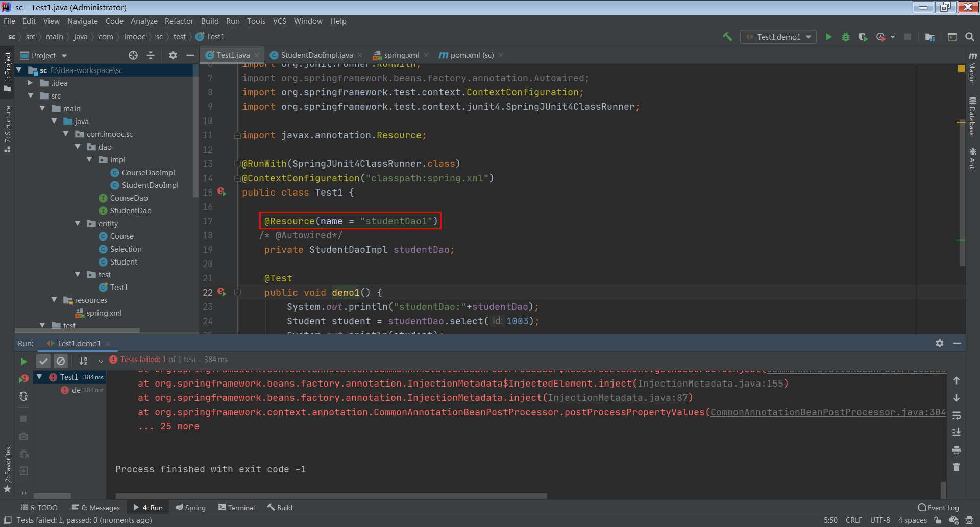This screenshot has width=980, height=527.
Task: Switch to spring.xml editor tab
Action: point(402,55)
